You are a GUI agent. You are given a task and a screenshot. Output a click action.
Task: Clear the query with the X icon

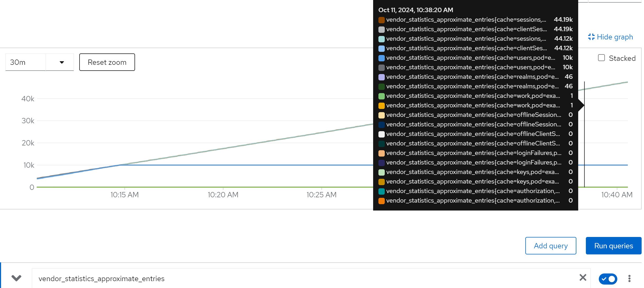tap(583, 277)
